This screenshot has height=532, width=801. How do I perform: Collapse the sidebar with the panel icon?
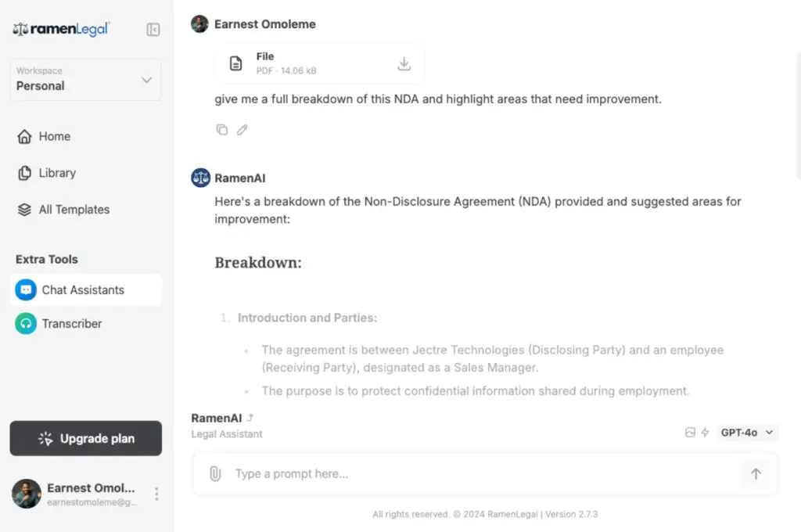pyautogui.click(x=153, y=29)
